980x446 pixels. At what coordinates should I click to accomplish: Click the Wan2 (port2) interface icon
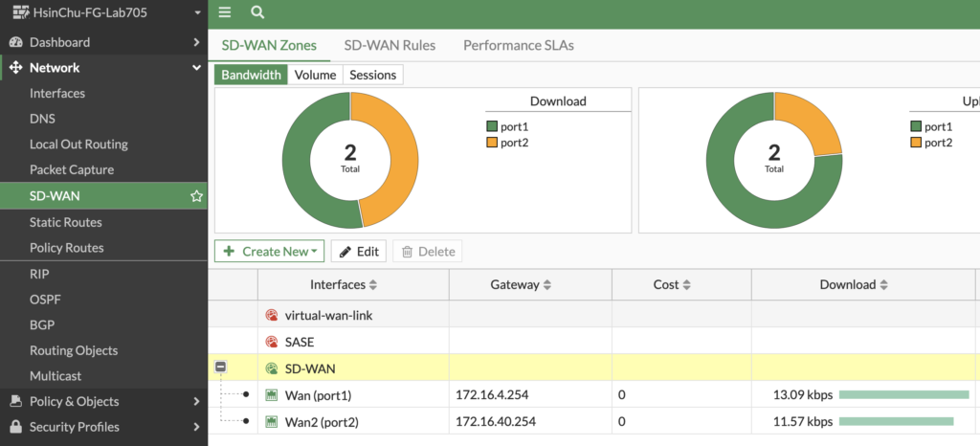[272, 421]
